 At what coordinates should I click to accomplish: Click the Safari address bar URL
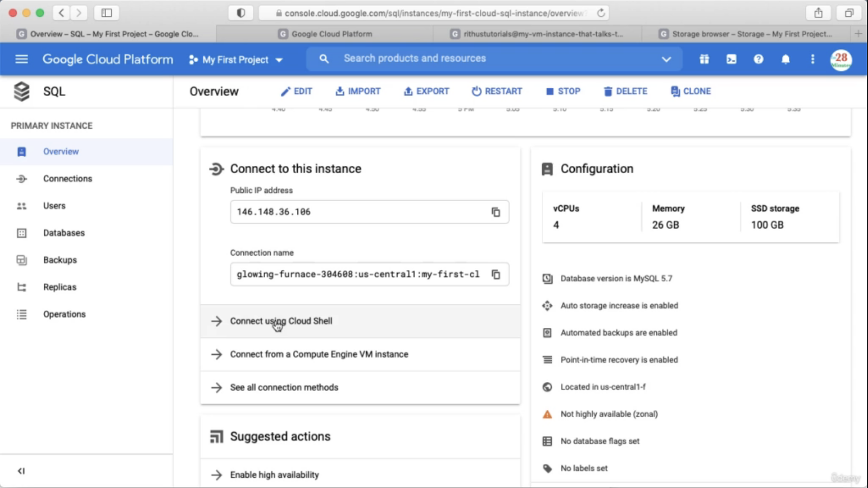(433, 13)
